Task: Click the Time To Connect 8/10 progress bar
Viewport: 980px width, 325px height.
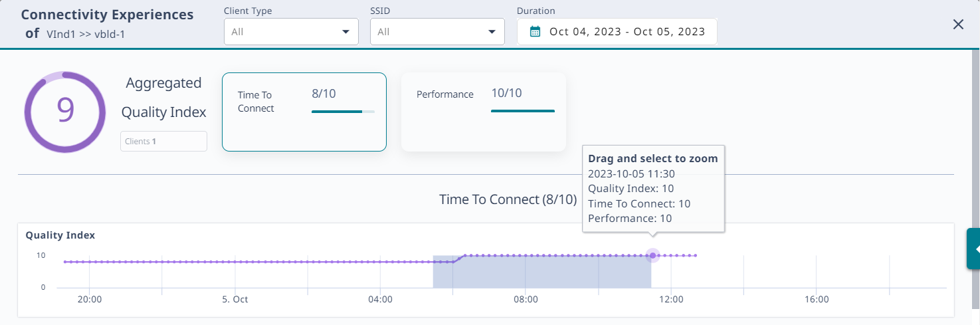Action: coord(343,112)
